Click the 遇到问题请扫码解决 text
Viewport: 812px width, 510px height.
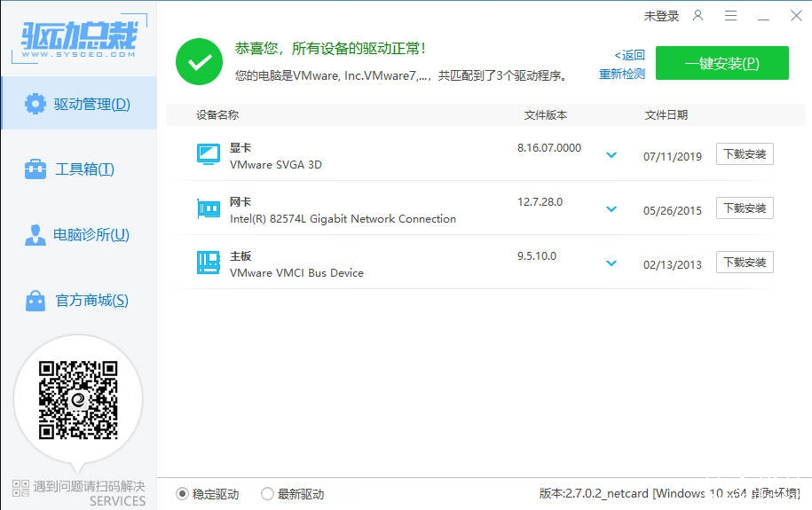(89, 486)
